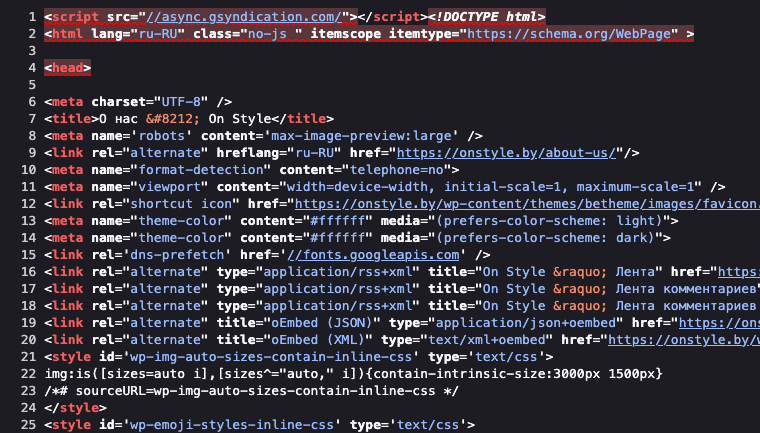Click the charset "UTF-8" value
The image size is (760, 433).
pyautogui.click(x=180, y=102)
